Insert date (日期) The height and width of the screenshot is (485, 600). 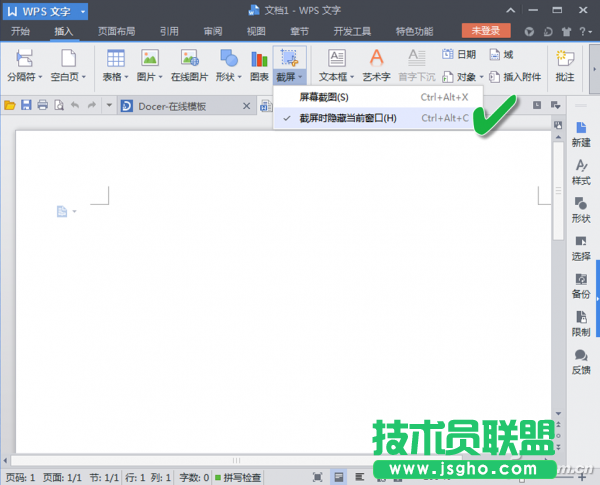(459, 55)
